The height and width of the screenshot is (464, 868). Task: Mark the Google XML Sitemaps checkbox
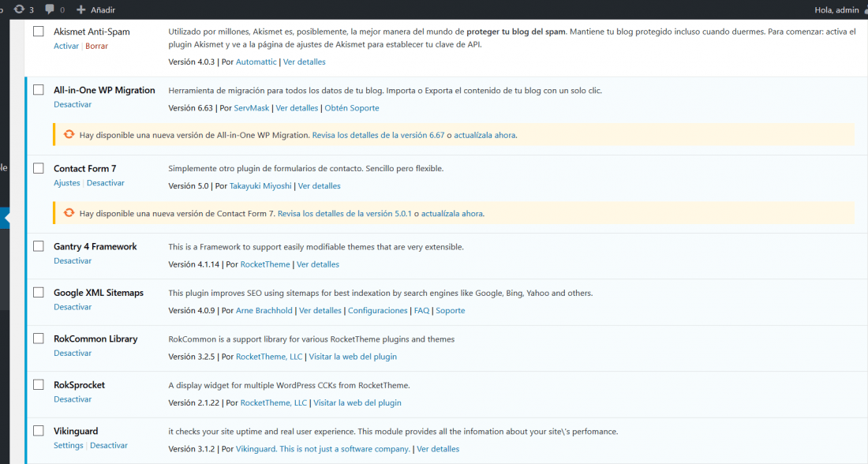coord(38,292)
